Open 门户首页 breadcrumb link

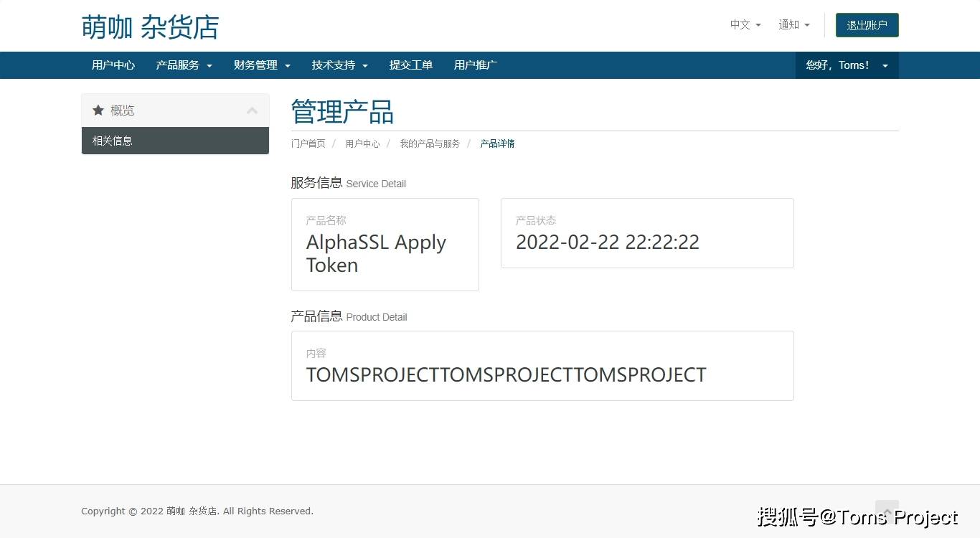[x=308, y=143]
